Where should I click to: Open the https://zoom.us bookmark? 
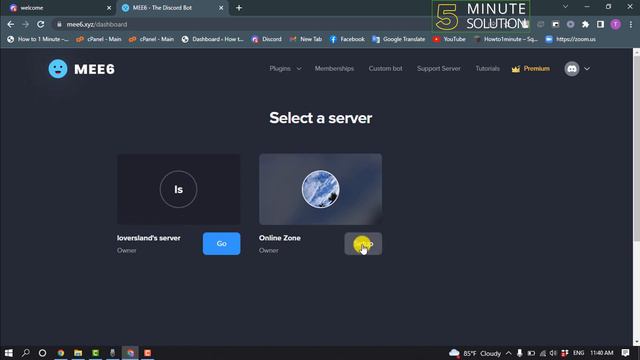click(x=570, y=39)
